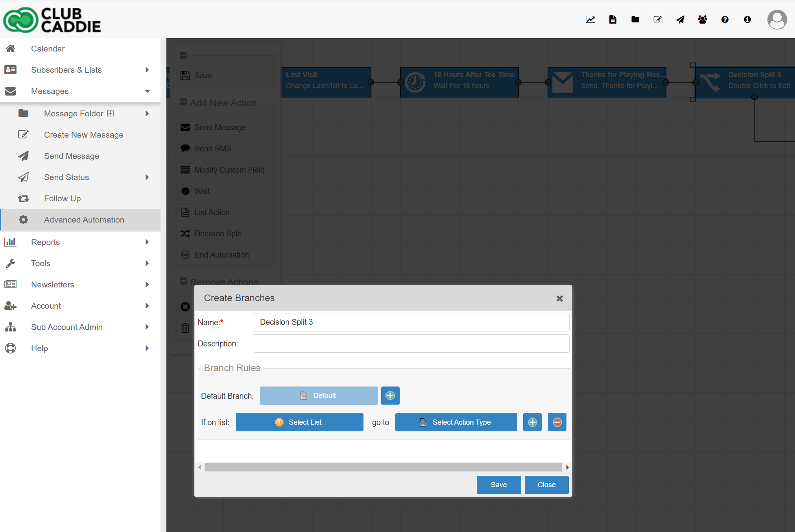795x532 pixels.
Task: Open Select Action Type dropdown
Action: tap(456, 422)
